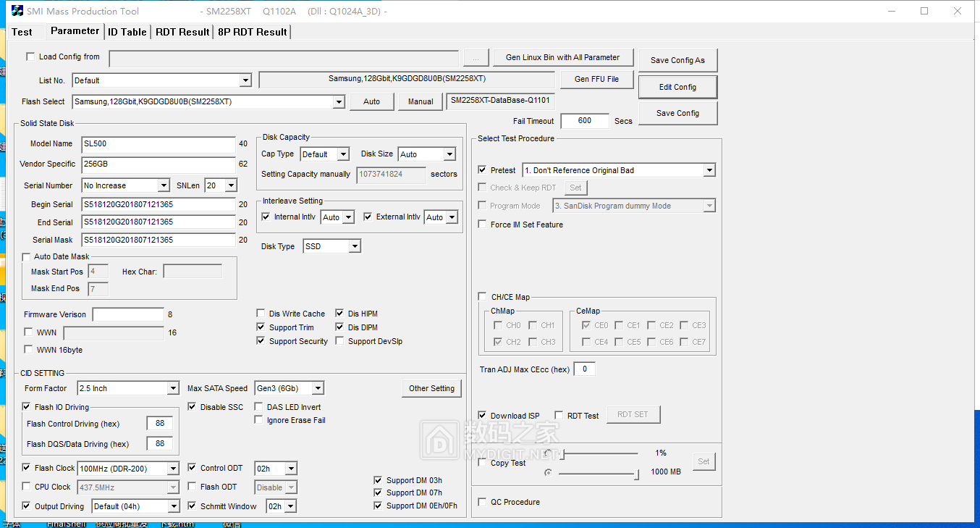Enable Load Config from checkbox
The height and width of the screenshot is (528, 980).
30,56
